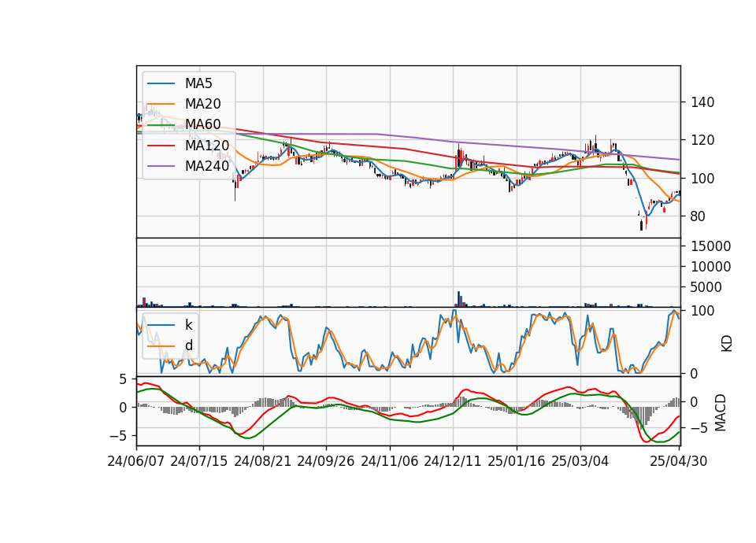
Task: Click the 24/09/26 date label
Action: pyautogui.click(x=326, y=461)
